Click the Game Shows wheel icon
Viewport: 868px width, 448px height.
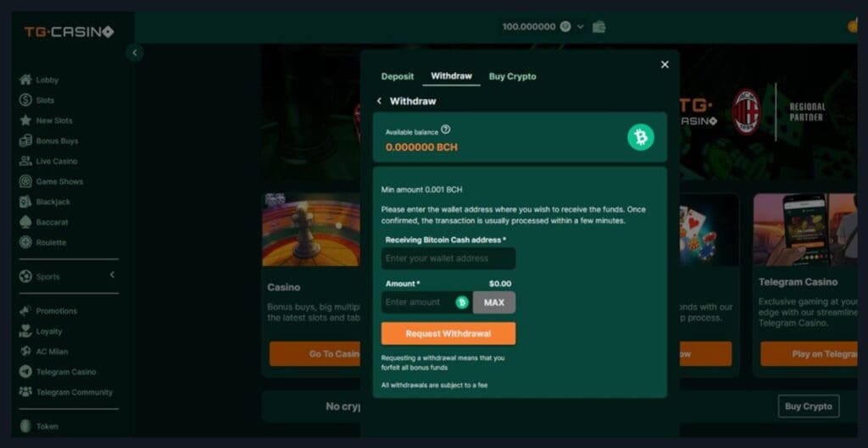coord(25,181)
